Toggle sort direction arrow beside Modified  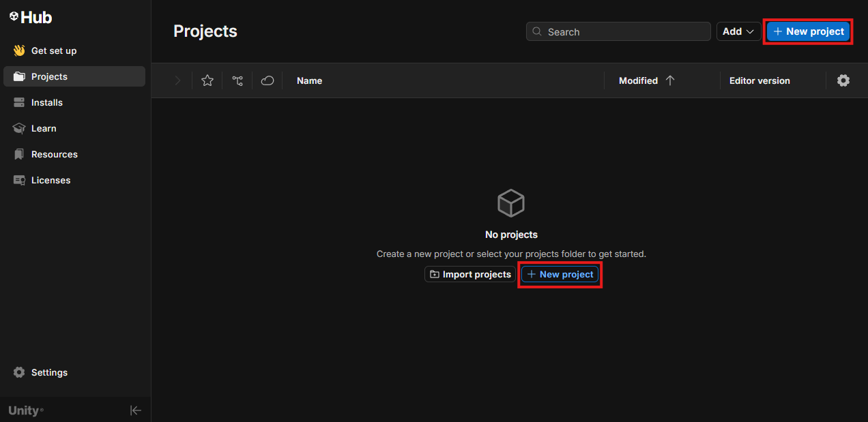coord(670,80)
